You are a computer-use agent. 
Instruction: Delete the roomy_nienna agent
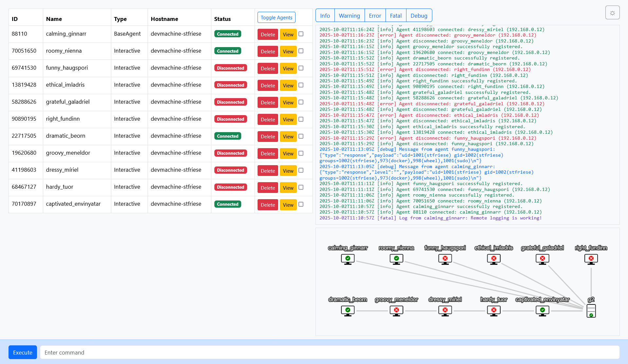pyautogui.click(x=267, y=51)
